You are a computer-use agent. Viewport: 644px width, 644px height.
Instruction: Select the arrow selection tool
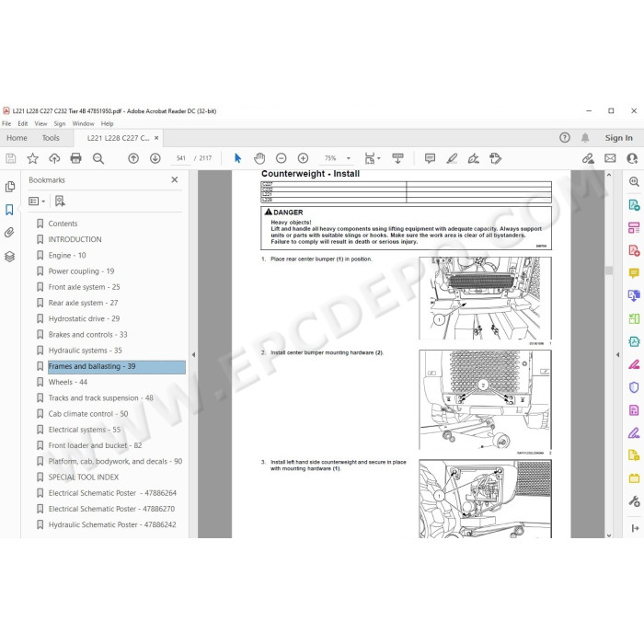[x=237, y=158]
